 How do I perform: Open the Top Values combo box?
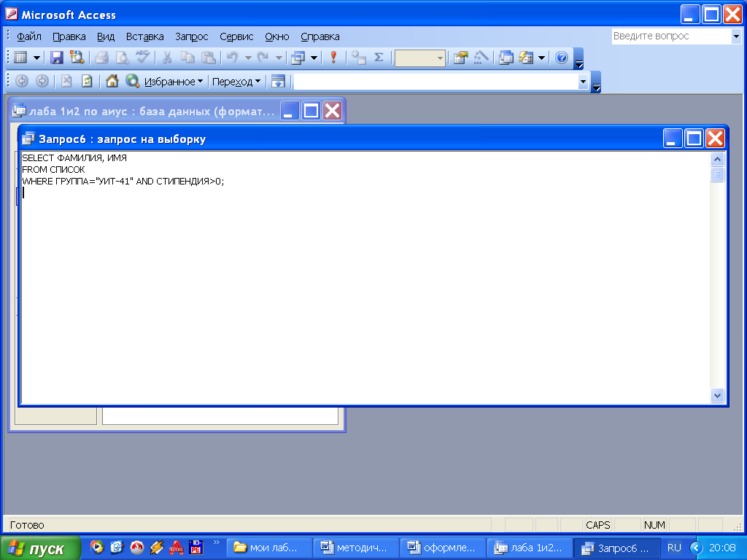click(419, 58)
